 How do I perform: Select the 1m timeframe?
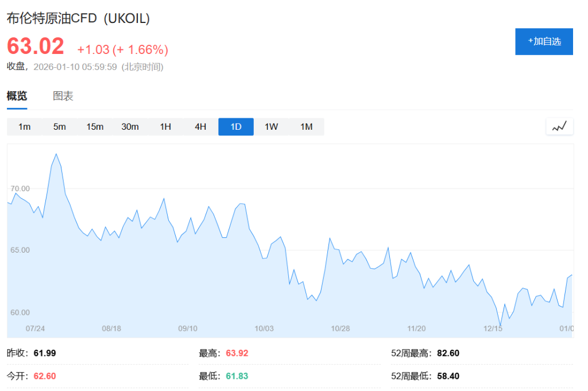click(24, 126)
